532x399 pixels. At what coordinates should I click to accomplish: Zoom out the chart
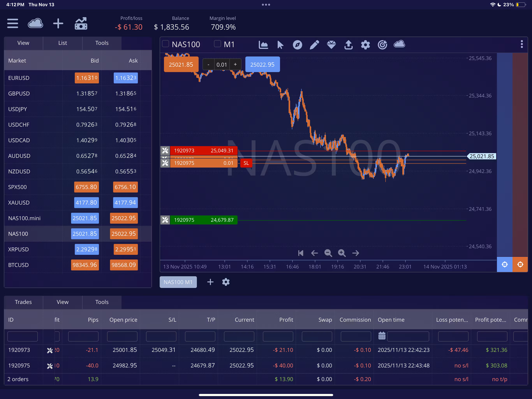point(328,253)
